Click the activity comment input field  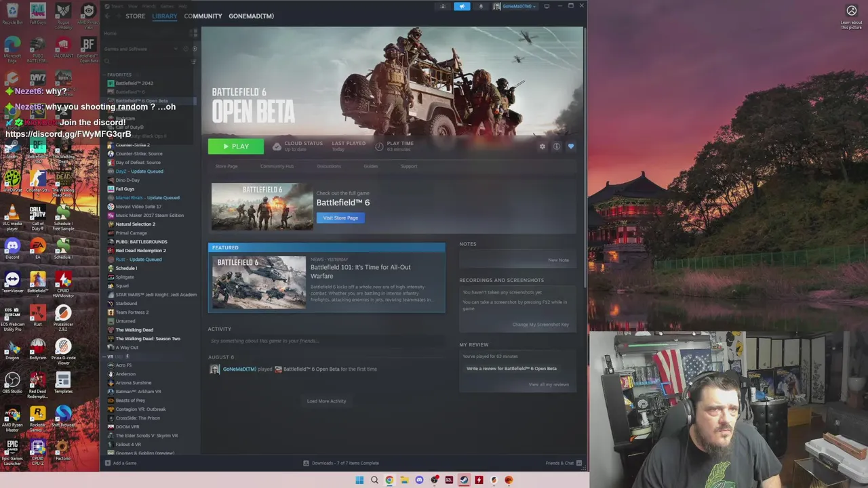(326, 341)
